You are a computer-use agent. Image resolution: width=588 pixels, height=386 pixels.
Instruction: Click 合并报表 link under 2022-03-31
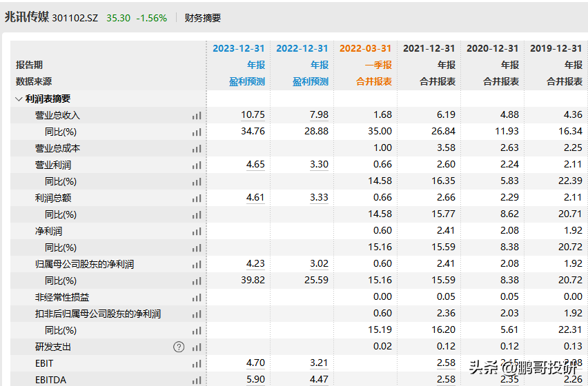click(374, 81)
